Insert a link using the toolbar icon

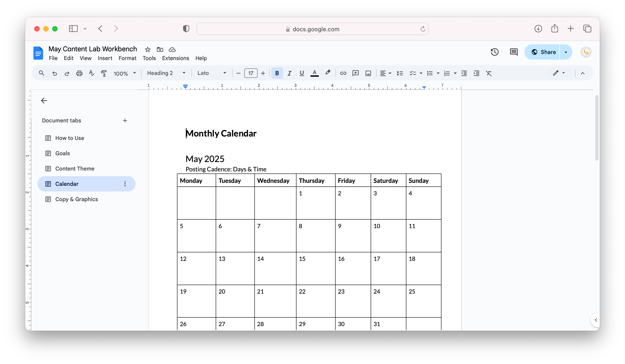343,73
